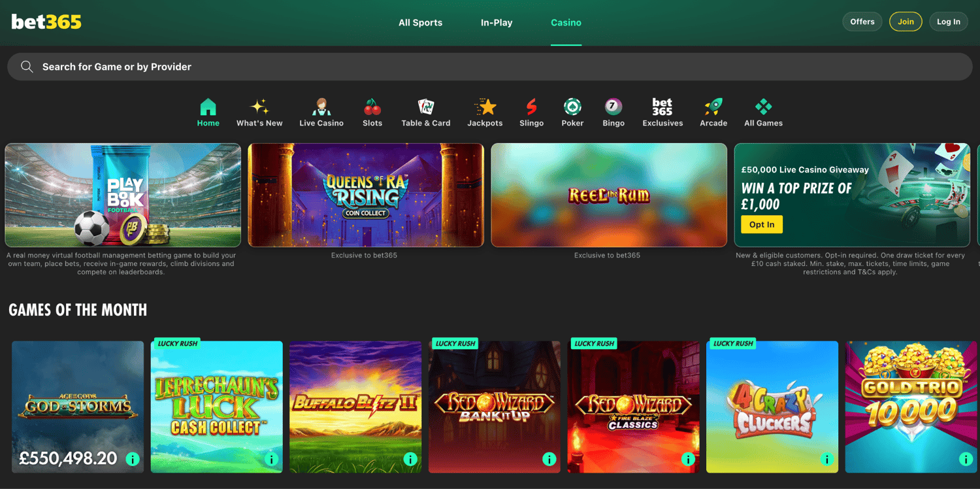The image size is (980, 489).
Task: Click the Playbook Football description text
Action: 121,263
